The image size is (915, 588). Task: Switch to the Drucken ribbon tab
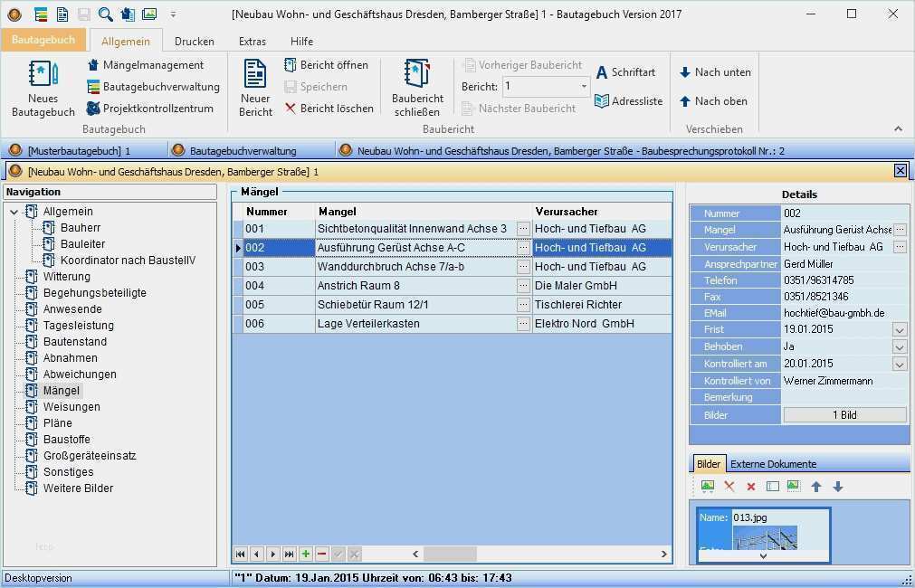(195, 41)
